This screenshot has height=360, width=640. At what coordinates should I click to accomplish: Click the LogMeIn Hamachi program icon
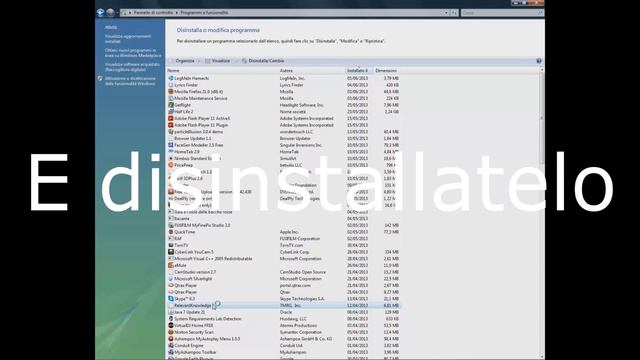click(x=171, y=78)
